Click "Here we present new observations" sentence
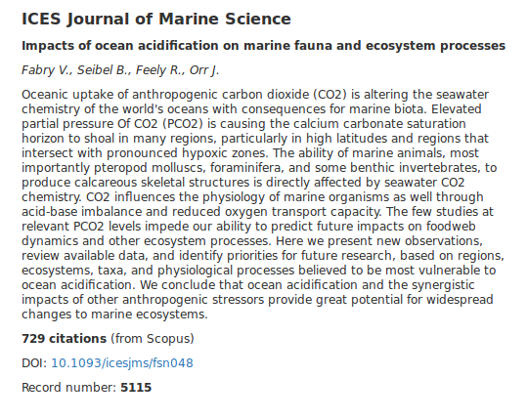 [x=378, y=241]
